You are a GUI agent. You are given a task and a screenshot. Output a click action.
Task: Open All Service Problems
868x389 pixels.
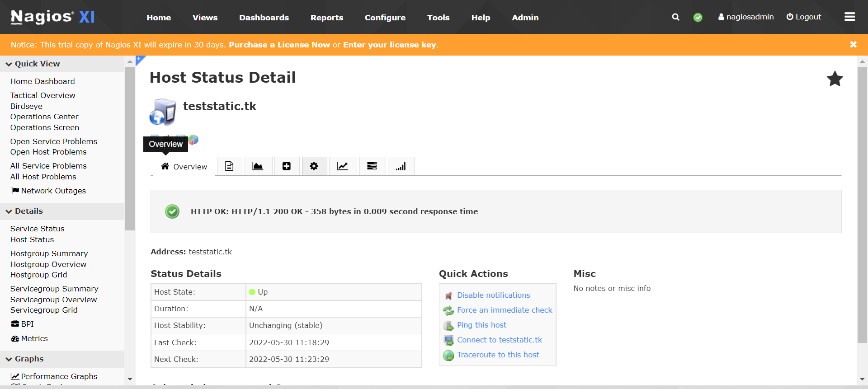coord(48,166)
